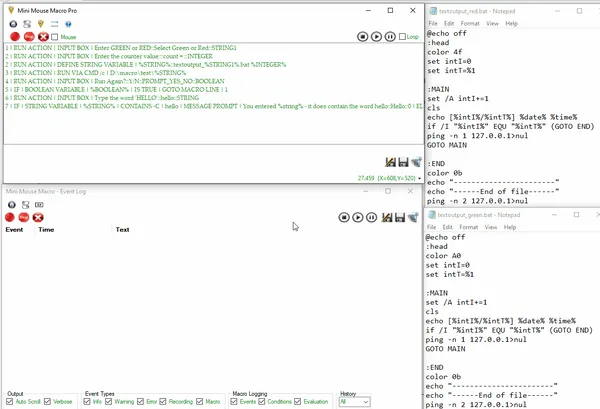The height and width of the screenshot is (409, 600).
Task: Toggle the Mouse checkbox
Action: point(55,36)
